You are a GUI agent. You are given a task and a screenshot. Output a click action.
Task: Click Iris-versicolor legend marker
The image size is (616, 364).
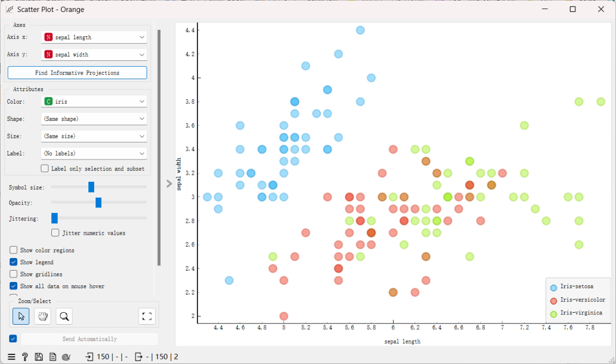(x=553, y=301)
